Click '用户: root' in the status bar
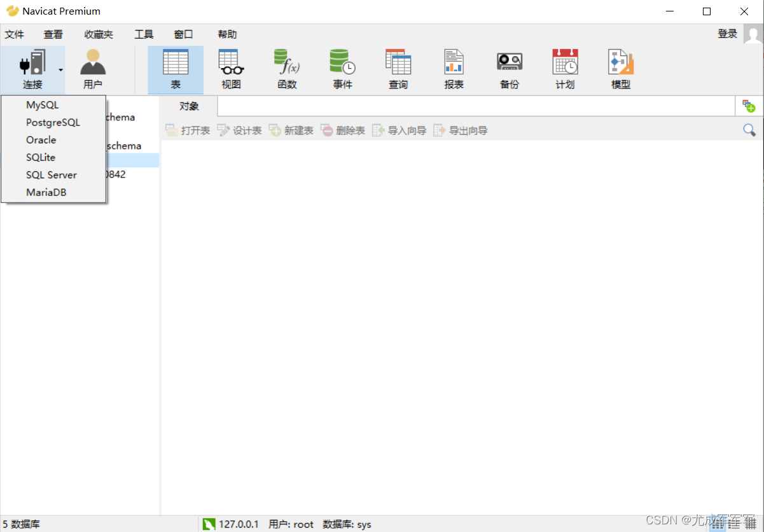The image size is (764, 532). tap(291, 524)
